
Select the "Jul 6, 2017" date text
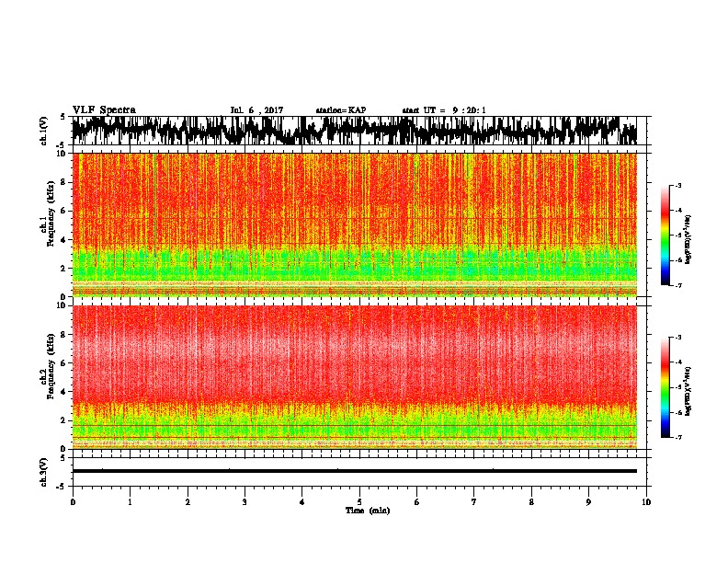point(256,110)
